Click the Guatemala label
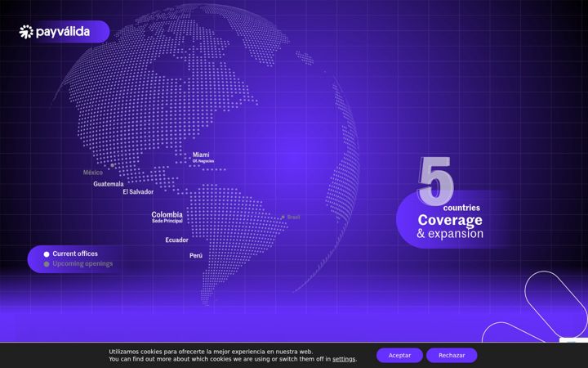Image resolution: width=588 pixels, height=368 pixels. click(x=109, y=184)
